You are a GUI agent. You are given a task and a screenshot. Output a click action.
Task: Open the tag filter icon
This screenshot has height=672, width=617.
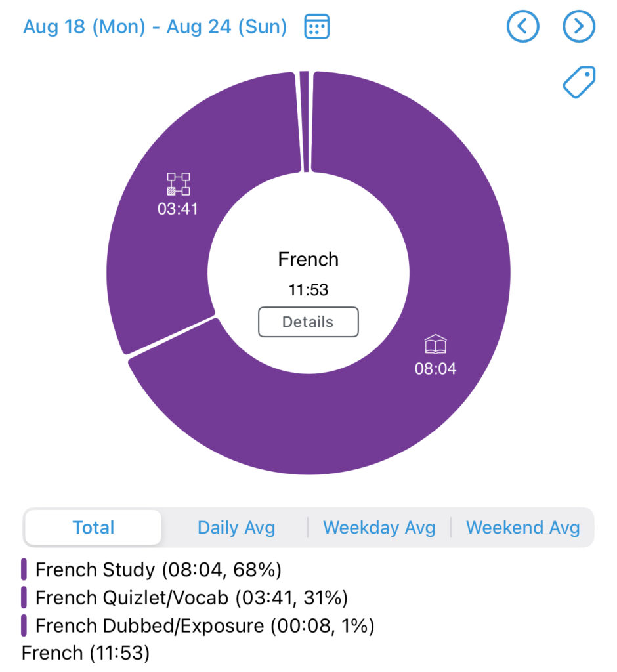[x=579, y=83]
